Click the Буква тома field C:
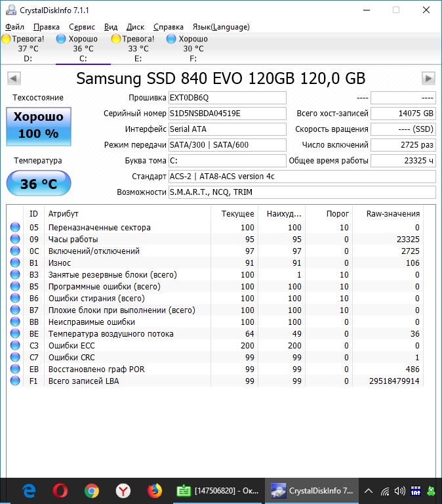Viewport: 442px width, 504px height. click(228, 161)
